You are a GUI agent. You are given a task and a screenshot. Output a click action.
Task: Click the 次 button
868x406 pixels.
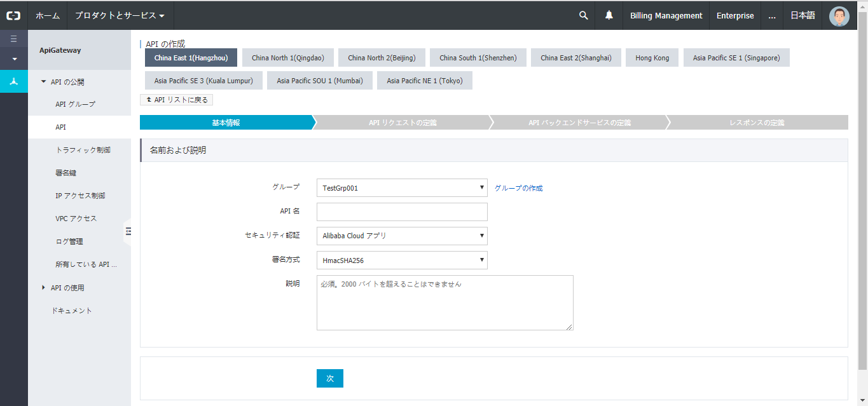[330, 378]
